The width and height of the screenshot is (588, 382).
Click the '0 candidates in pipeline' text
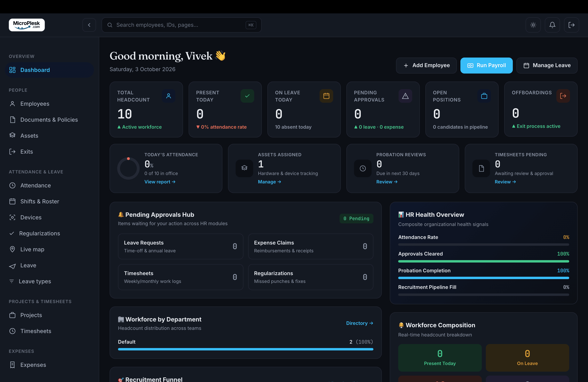(x=460, y=127)
